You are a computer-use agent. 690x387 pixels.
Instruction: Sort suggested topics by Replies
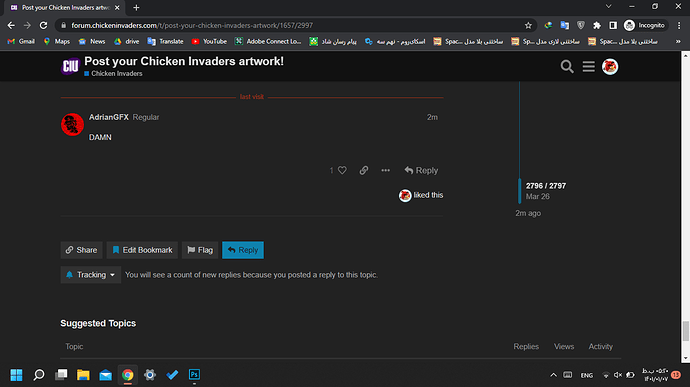(526, 346)
